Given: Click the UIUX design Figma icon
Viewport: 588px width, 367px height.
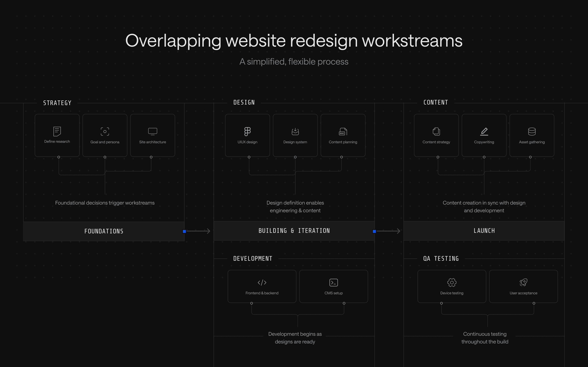Looking at the screenshot, I should (x=247, y=131).
